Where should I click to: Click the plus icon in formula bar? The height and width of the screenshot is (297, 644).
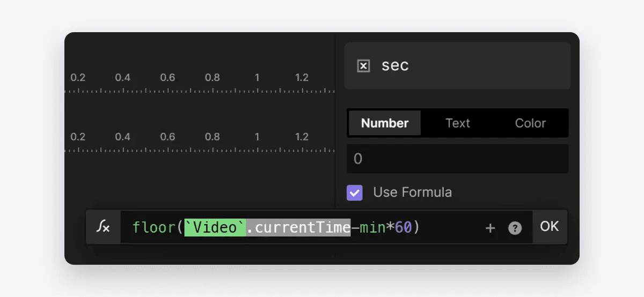pyautogui.click(x=490, y=228)
